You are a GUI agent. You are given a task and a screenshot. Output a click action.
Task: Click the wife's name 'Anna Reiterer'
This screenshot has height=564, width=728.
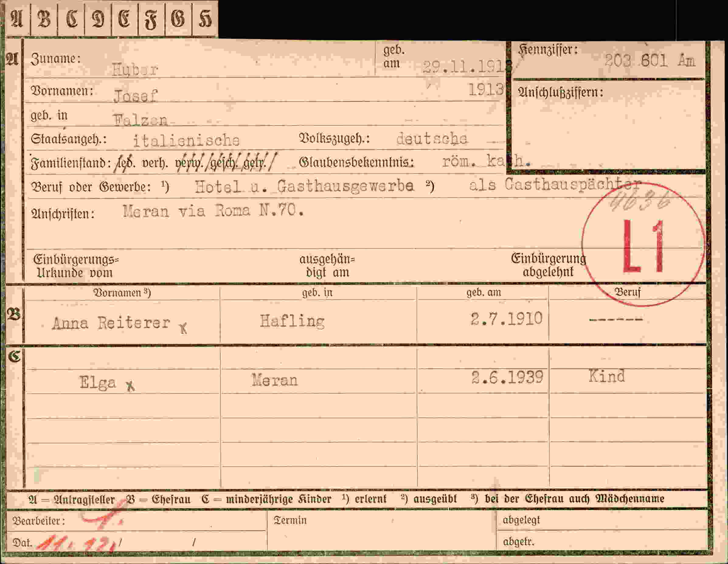[x=111, y=323]
